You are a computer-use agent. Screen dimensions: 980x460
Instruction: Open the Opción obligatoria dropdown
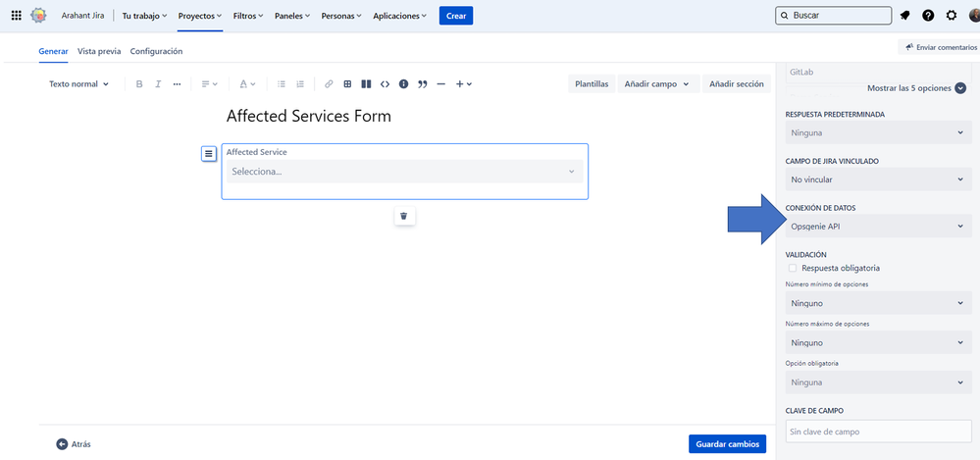[878, 382]
